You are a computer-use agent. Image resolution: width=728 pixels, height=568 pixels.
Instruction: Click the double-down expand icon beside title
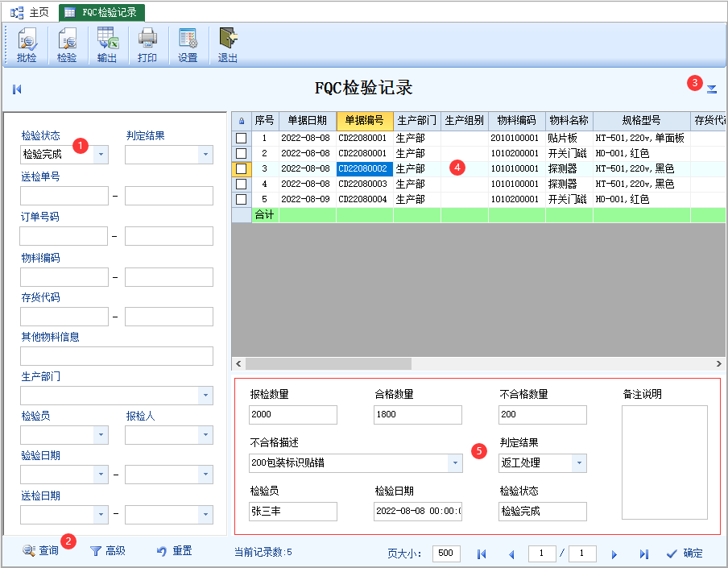[712, 89]
